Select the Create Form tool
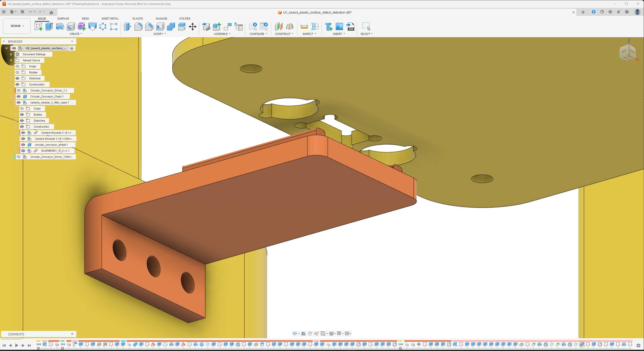Image resolution: width=644 pixels, height=351 pixels. [82, 27]
